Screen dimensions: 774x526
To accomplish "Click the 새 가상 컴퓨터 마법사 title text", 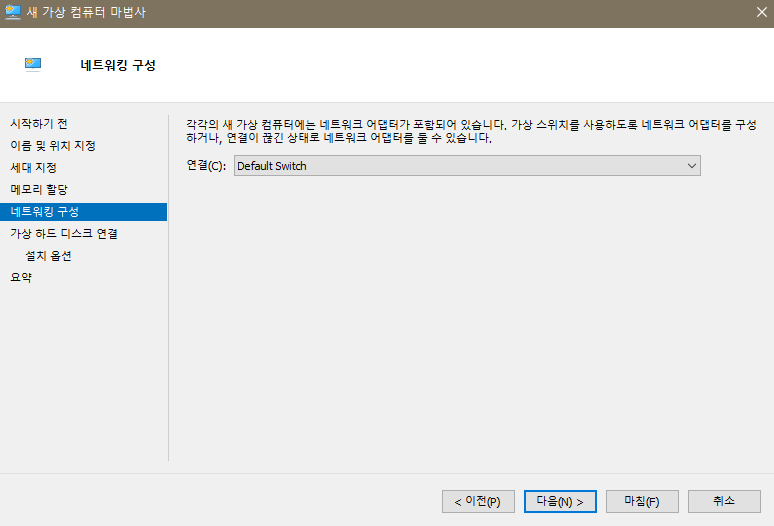I will coord(86,12).
